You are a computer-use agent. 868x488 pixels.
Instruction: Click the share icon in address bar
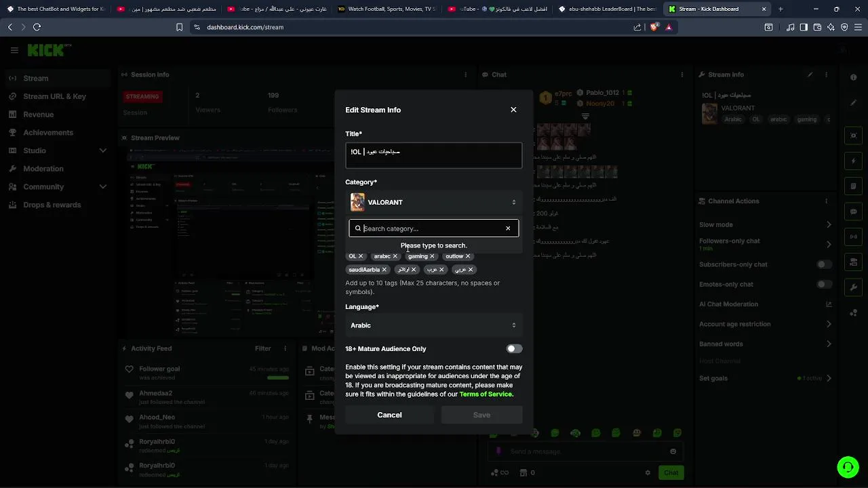tap(637, 27)
